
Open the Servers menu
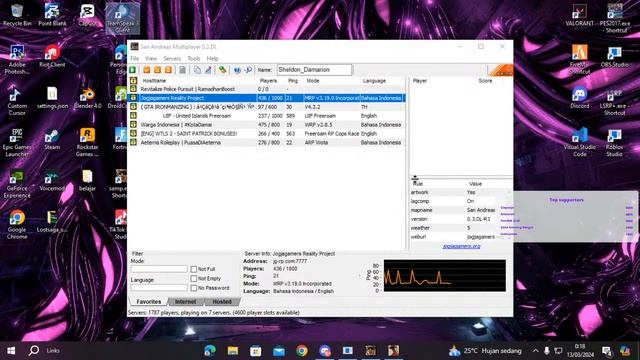point(172,58)
